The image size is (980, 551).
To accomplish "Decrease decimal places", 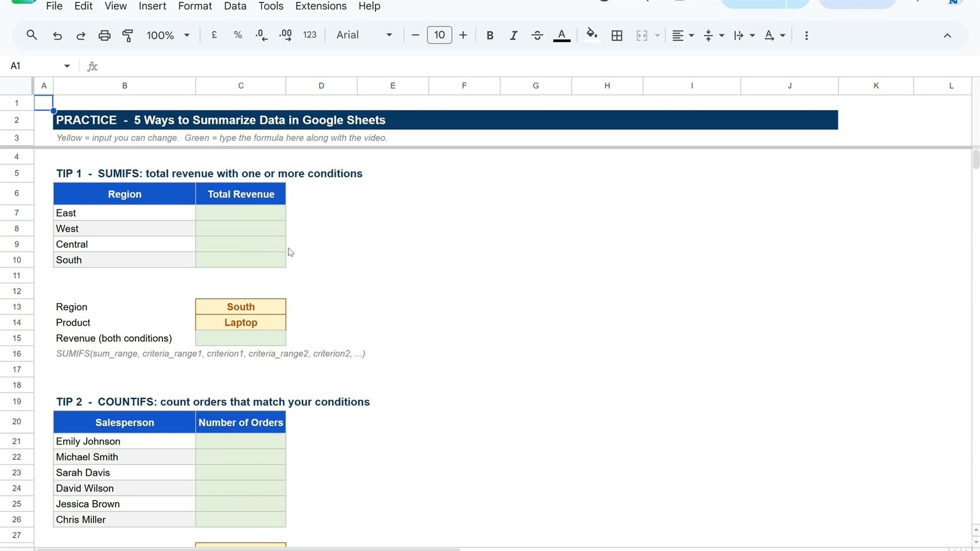I will [x=261, y=35].
